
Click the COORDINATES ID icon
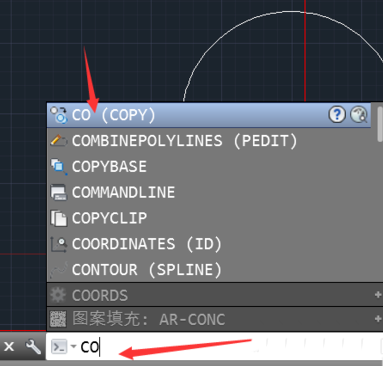point(59,244)
